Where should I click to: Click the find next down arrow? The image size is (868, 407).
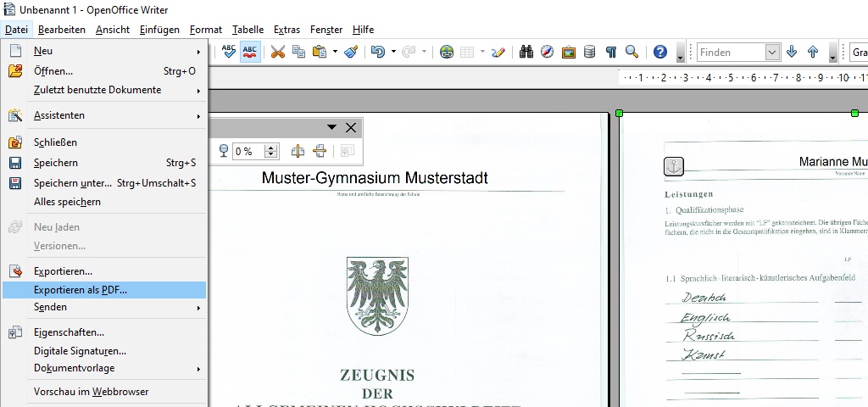click(x=792, y=52)
